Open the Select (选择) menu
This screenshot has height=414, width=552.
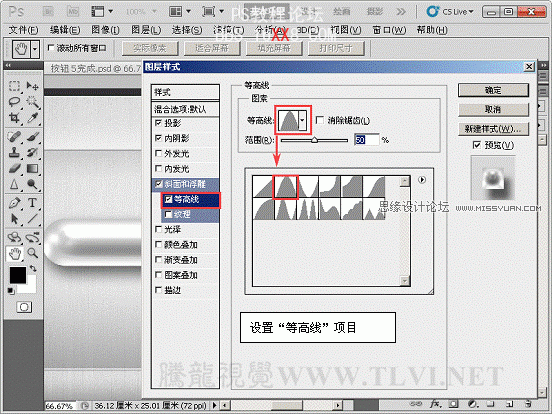click(x=187, y=30)
